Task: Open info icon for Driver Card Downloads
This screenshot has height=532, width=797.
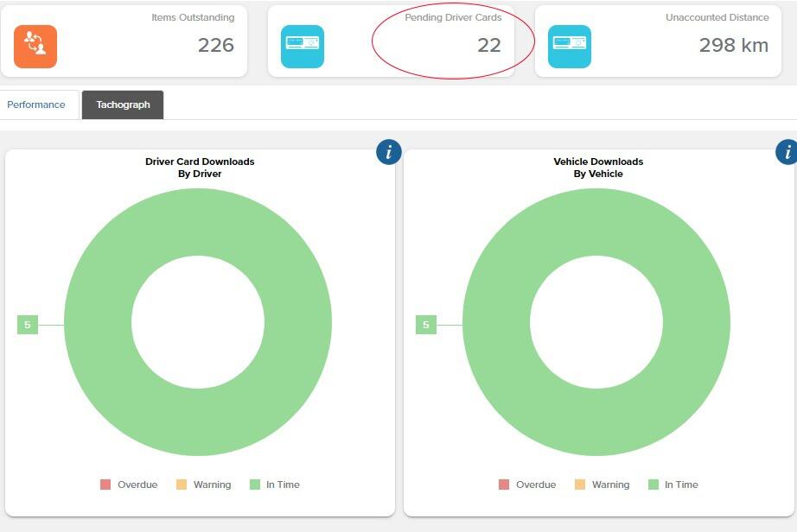Action: (x=389, y=152)
